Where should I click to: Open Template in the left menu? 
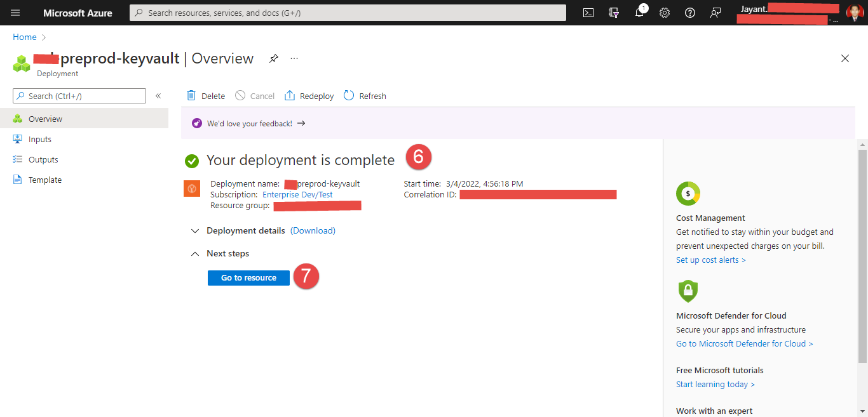tap(84, 180)
